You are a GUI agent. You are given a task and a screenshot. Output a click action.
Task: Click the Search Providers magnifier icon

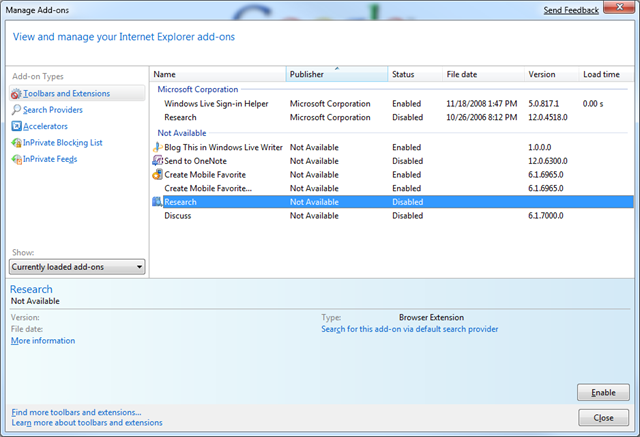[x=16, y=110]
